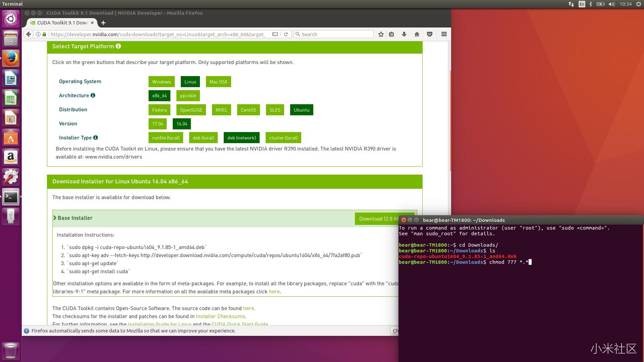This screenshot has height=362, width=644.
Task: Open the Files manager from the launcher
Action: click(11, 38)
